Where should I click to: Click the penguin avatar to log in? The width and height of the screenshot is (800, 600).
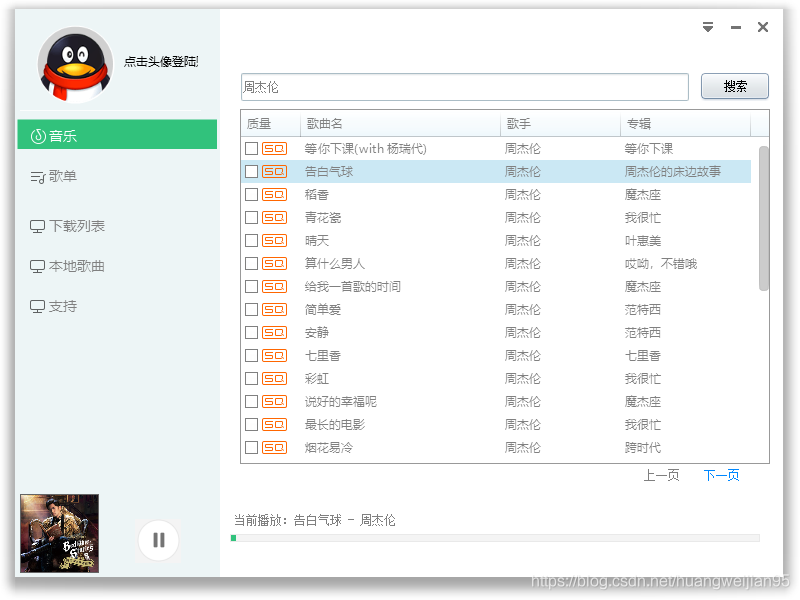point(75,65)
